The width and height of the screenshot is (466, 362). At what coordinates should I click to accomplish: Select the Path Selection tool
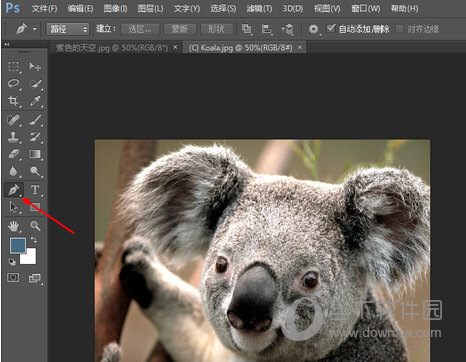13,207
